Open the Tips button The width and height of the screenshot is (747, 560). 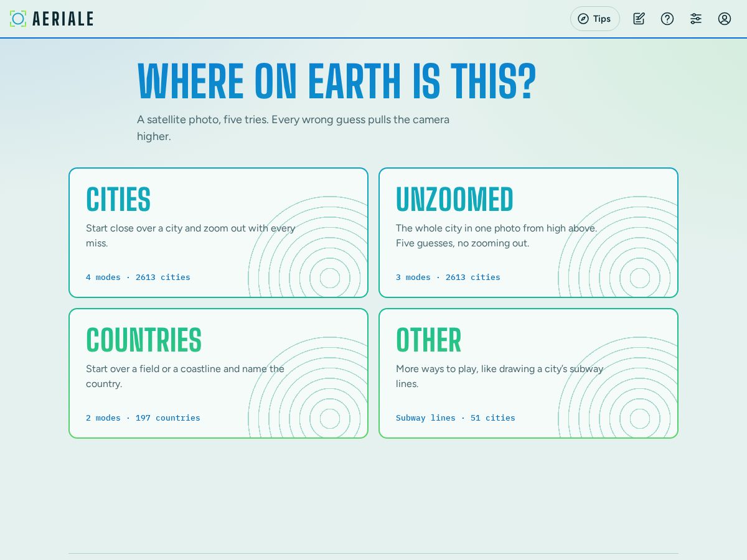pos(595,19)
